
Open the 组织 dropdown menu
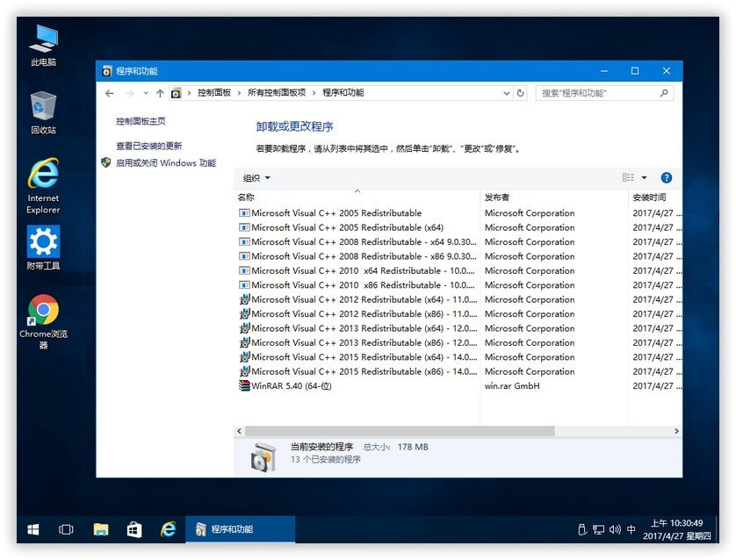[256, 178]
